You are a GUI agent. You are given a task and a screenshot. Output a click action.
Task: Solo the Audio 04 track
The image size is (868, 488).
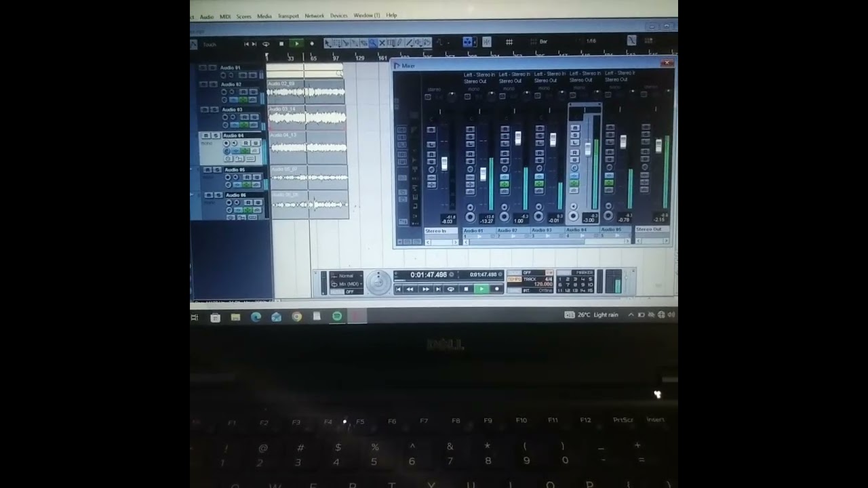tap(216, 136)
